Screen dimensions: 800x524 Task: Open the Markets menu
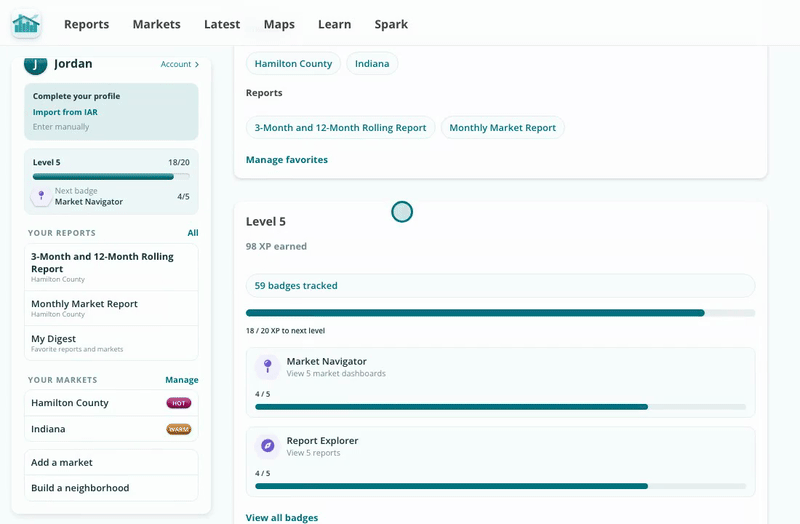tap(157, 24)
